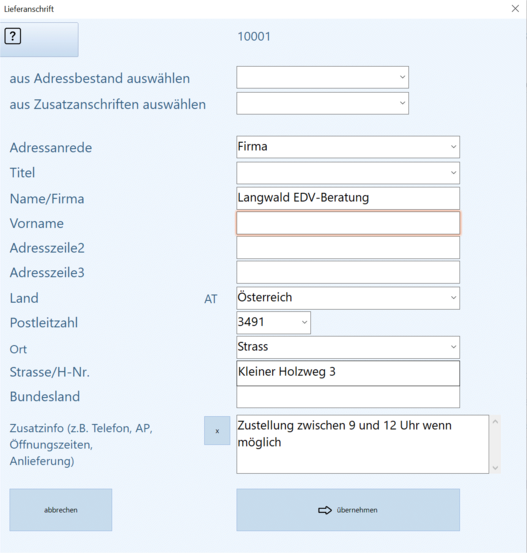This screenshot has width=527, height=553.
Task: Click the Strasse/H-Nr. field with Kleiner Holzweg 3
Action: (x=348, y=373)
